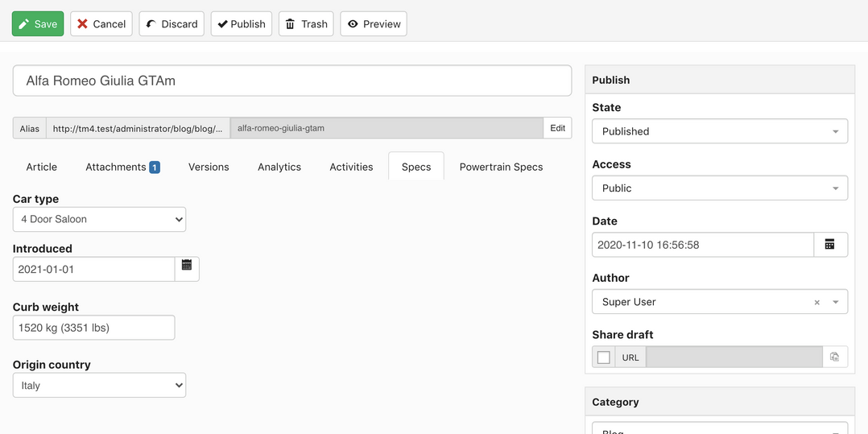Move the article to Trash
Screen dimensions: 868x434
pos(306,24)
